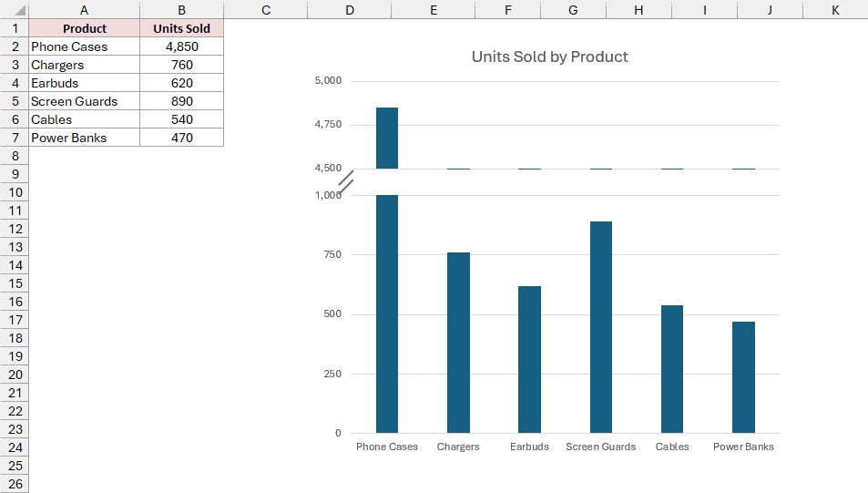Click the 4,750 axis label

328,124
